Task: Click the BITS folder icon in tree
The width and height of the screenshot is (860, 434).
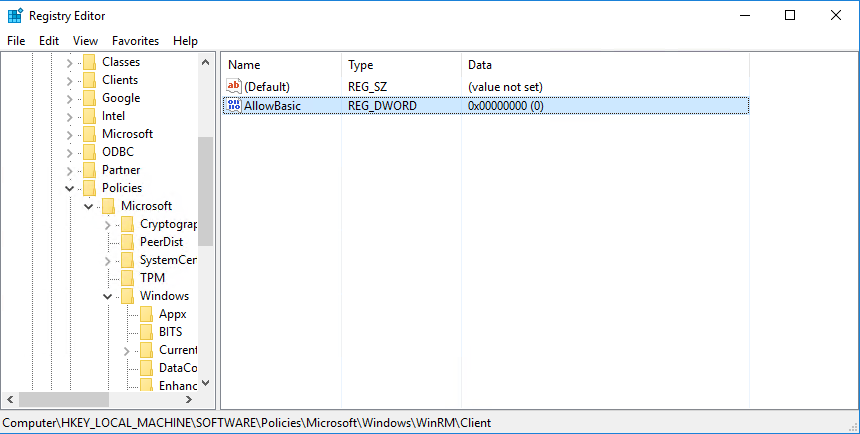Action: 146,332
